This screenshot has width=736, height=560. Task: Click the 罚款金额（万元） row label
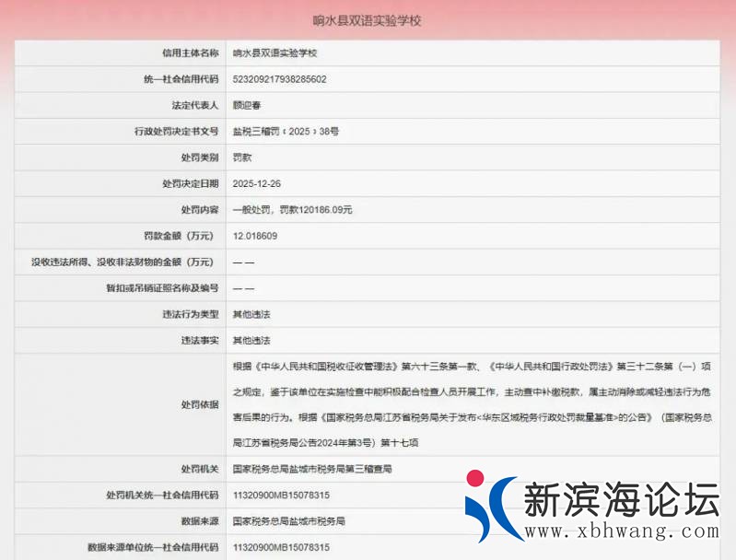click(177, 237)
